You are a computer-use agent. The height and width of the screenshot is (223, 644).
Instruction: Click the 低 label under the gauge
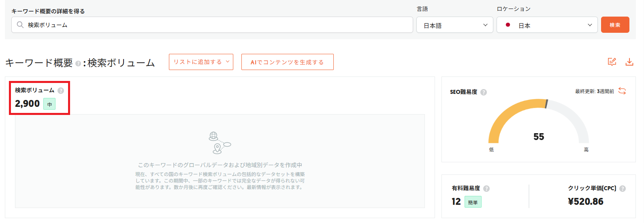point(491,150)
